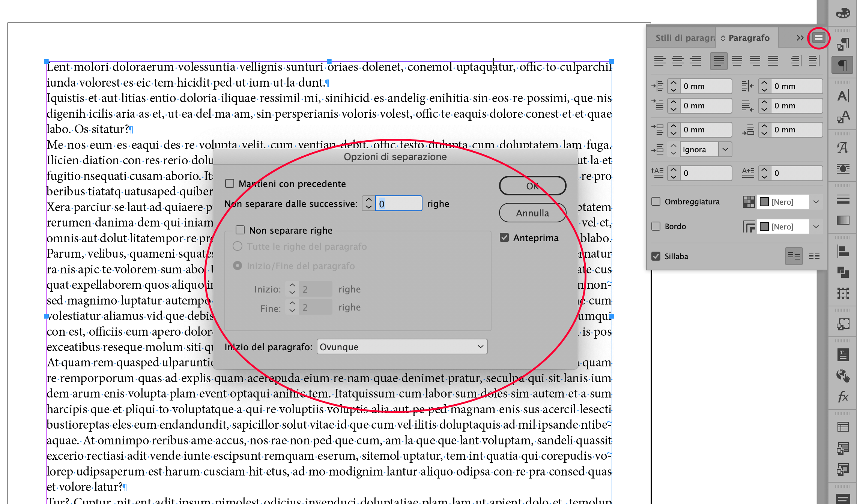Uncheck the Anteprima preview checkbox
Image resolution: width=857 pixels, height=504 pixels.
tap(504, 237)
